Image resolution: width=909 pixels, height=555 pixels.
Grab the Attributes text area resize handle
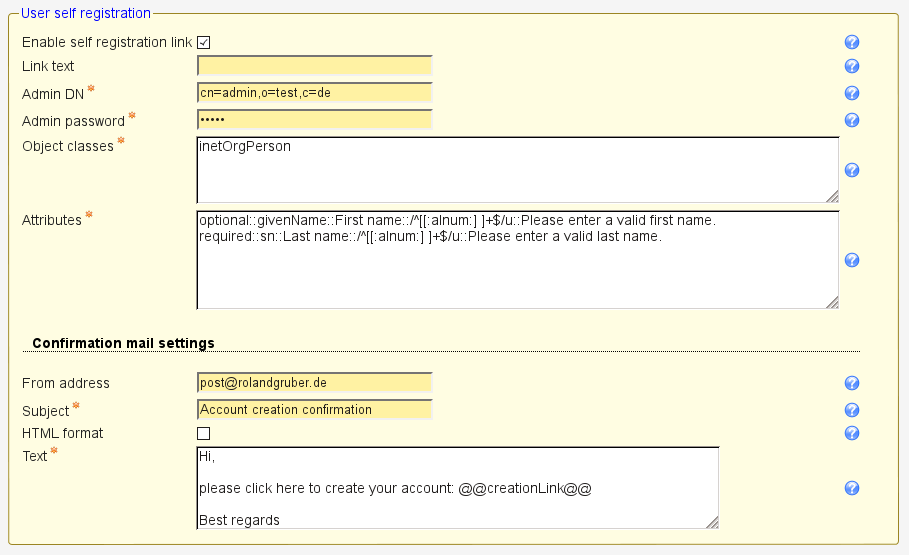pyautogui.click(x=832, y=302)
